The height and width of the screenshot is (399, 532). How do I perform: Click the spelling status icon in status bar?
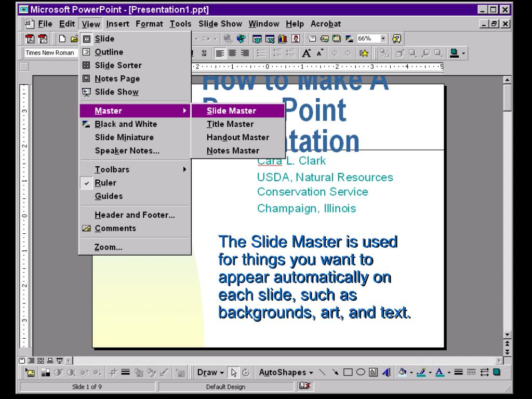click(x=304, y=386)
